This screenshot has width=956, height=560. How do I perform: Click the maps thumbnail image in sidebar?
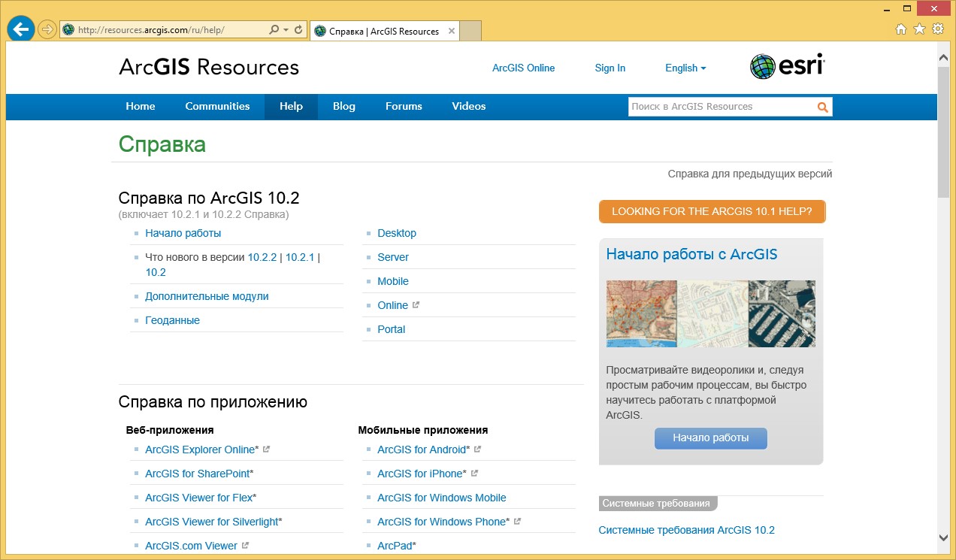[x=710, y=313]
